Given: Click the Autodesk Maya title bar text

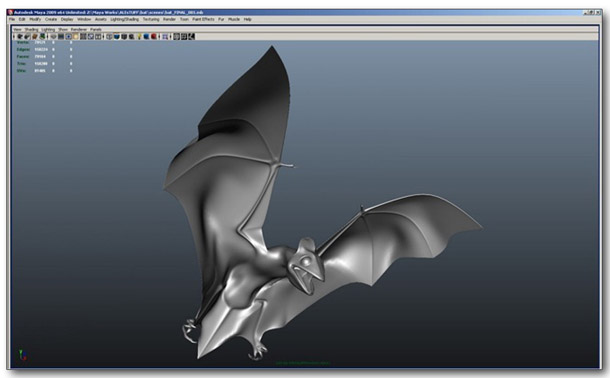Looking at the screenshot, I should click(109, 12).
